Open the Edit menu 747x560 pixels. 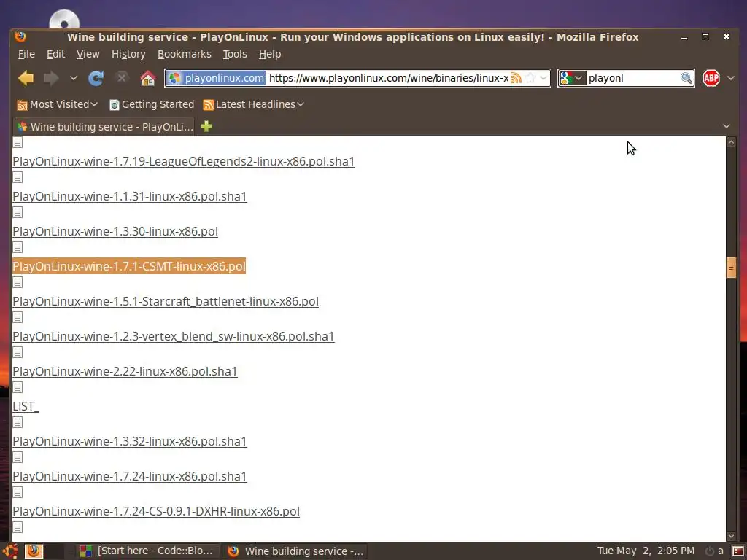pos(55,54)
